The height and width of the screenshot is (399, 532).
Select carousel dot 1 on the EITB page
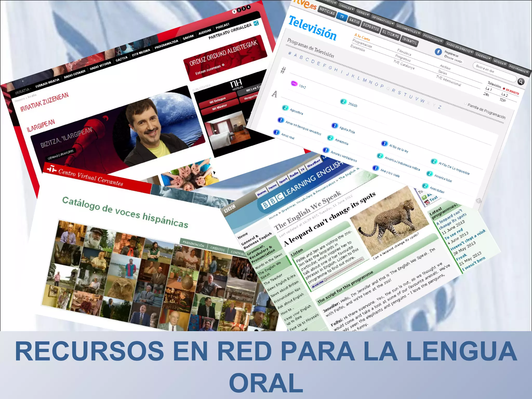point(234,11)
